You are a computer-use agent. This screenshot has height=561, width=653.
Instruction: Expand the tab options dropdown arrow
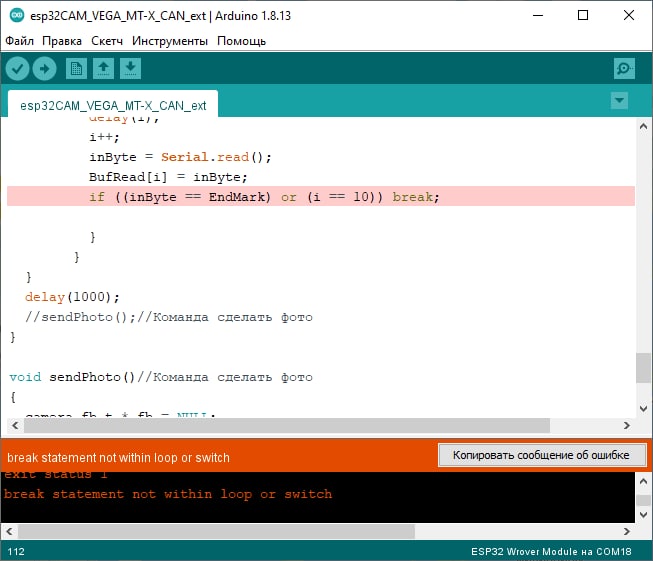click(x=619, y=100)
